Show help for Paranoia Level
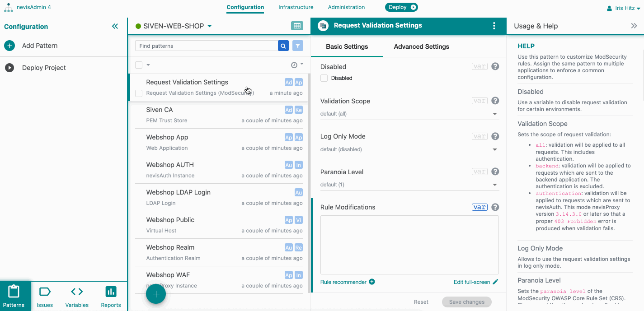 point(495,172)
